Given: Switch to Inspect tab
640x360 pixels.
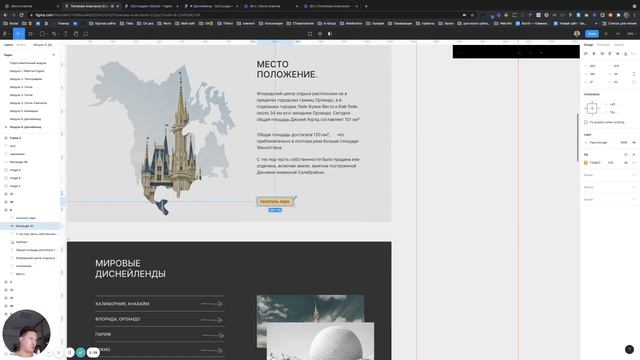Looking at the screenshot, I should pyautogui.click(x=619, y=44).
